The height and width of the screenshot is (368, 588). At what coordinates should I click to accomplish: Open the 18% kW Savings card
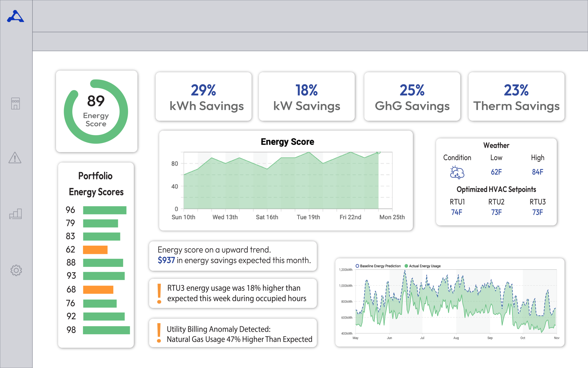tap(307, 97)
